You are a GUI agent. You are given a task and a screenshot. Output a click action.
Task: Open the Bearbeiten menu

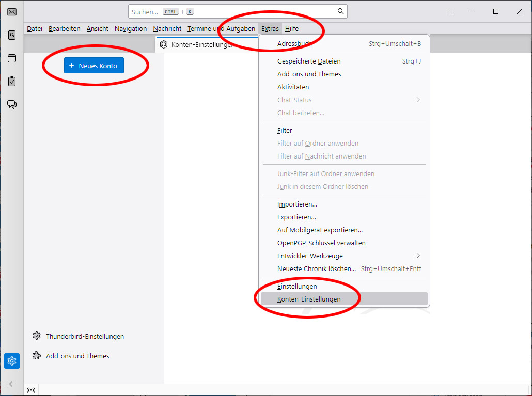click(x=65, y=29)
